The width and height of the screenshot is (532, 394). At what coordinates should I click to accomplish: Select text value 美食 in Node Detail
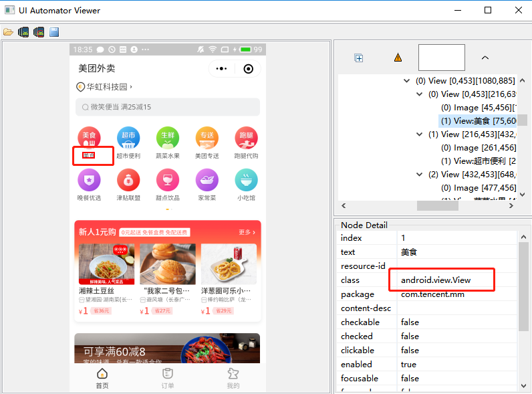coord(409,252)
